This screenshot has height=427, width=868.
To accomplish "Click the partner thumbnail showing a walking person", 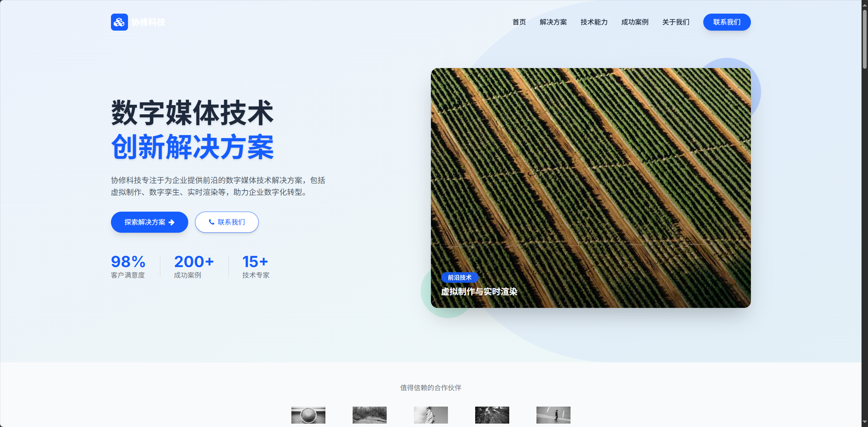I will (x=553, y=415).
